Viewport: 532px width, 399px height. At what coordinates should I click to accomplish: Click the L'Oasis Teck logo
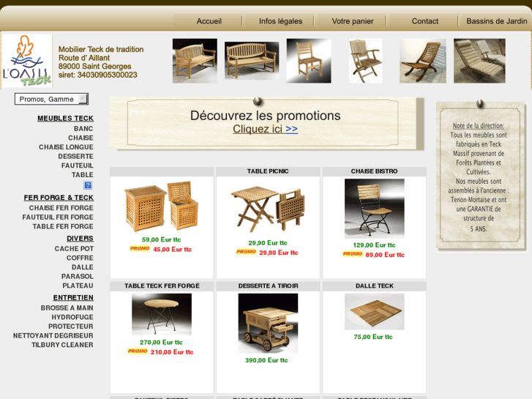tap(27, 61)
